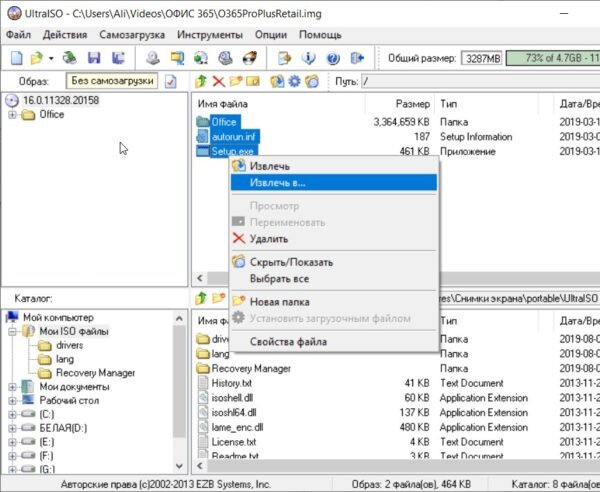Image resolution: width=600 pixels, height=492 pixels.
Task: Click the Без самозагрузки image type field
Action: point(112,81)
